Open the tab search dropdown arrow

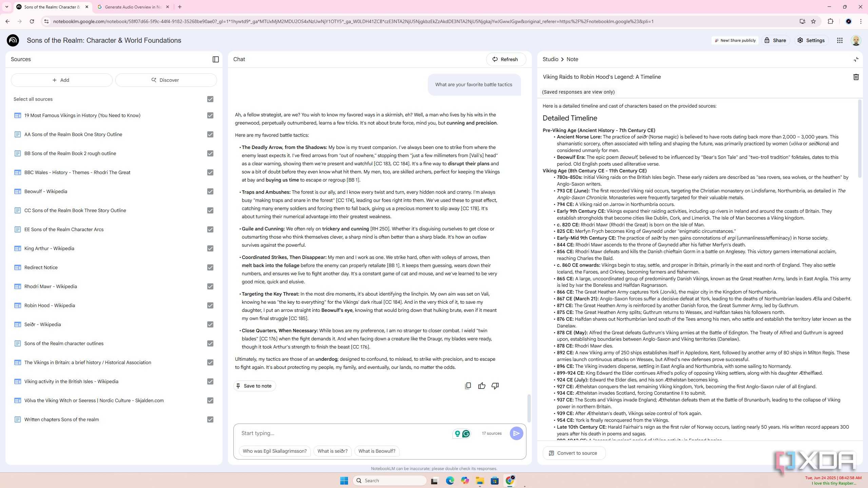pos(6,7)
